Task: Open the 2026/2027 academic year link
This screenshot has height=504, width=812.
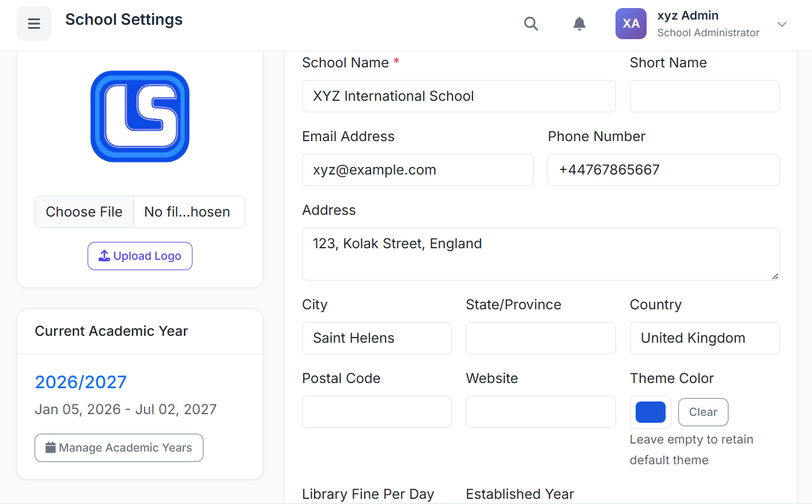Action: [81, 382]
